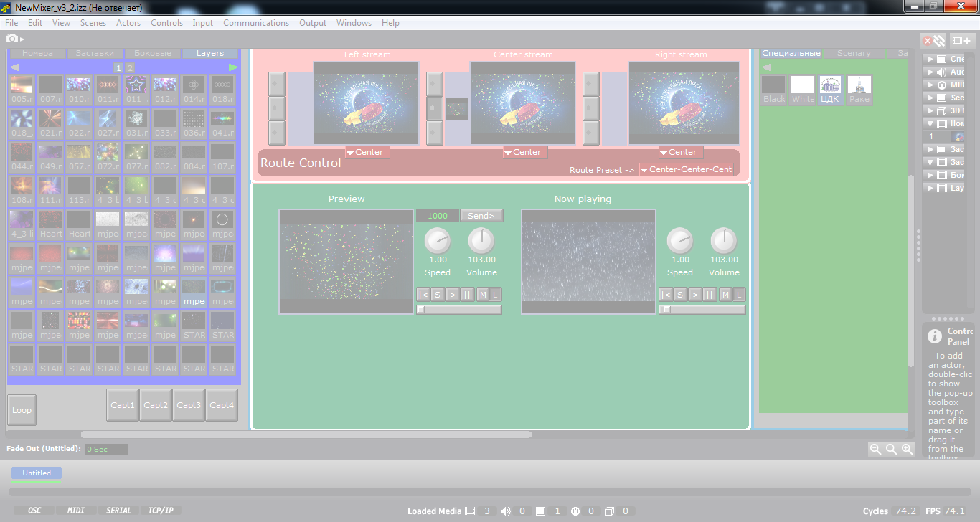
Task: Toggle the M button under Now playing
Action: tap(725, 295)
